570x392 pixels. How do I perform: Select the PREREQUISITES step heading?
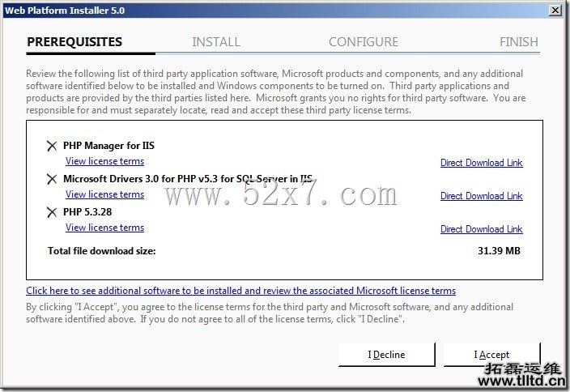[74, 42]
